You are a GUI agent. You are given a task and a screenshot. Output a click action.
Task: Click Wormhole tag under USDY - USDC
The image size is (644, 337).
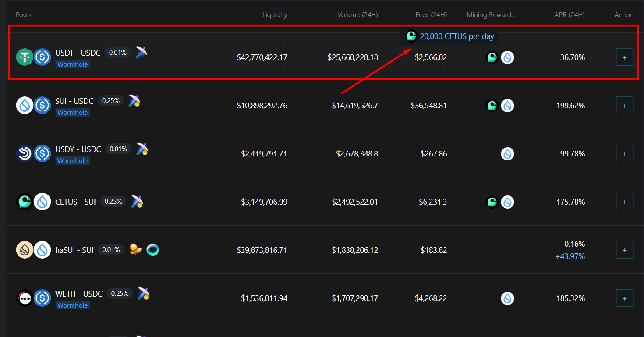pyautogui.click(x=73, y=161)
